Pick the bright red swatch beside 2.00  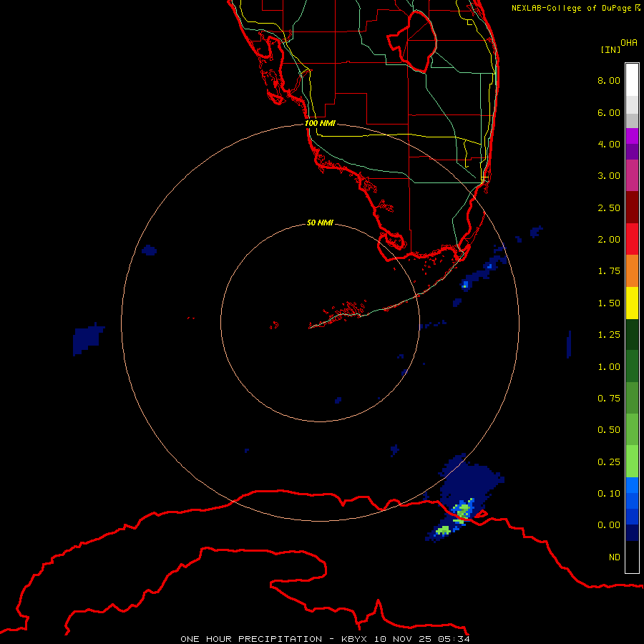(x=632, y=239)
